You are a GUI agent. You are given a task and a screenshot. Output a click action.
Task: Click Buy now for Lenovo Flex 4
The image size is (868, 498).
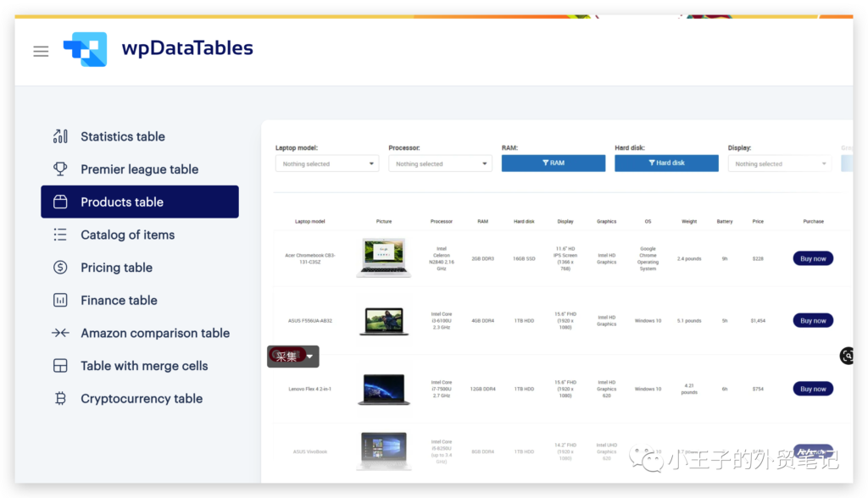point(813,389)
